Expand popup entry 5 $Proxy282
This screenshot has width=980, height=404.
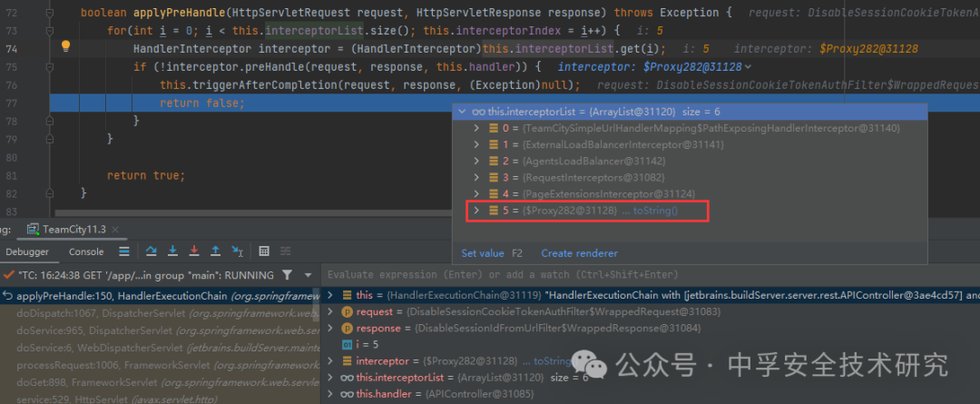[476, 211]
